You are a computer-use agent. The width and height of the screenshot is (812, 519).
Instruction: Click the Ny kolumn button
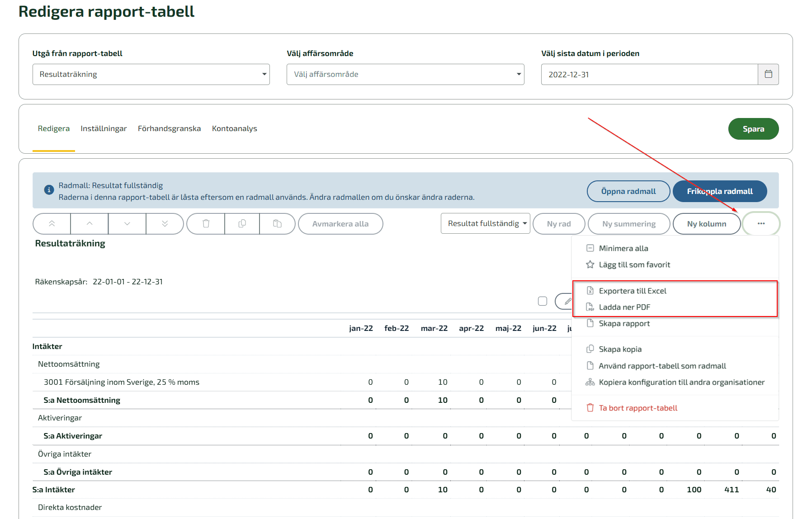(707, 224)
